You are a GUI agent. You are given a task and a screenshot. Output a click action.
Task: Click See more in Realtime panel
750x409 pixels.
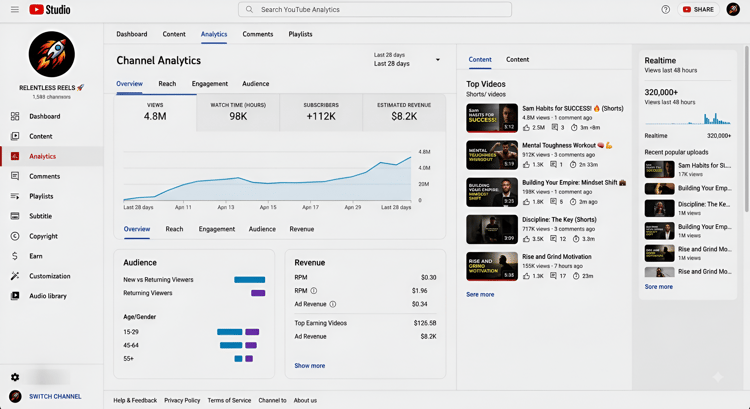659,287
